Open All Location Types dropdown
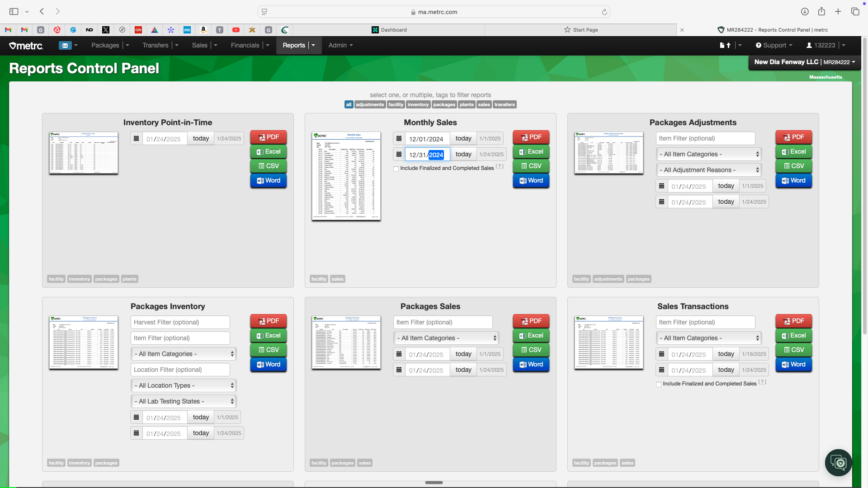 184,385
